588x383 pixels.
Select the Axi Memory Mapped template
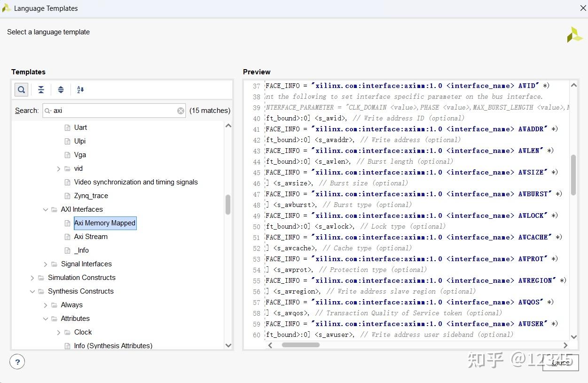(x=105, y=223)
